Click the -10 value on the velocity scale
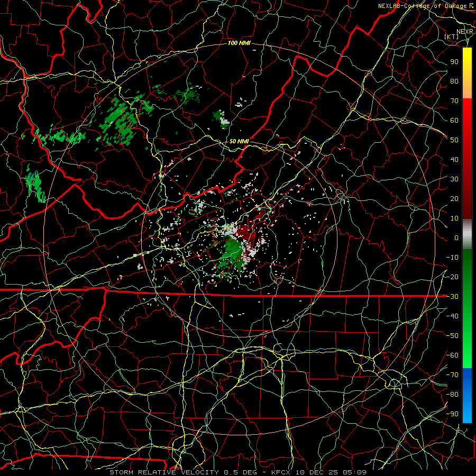 point(452,258)
